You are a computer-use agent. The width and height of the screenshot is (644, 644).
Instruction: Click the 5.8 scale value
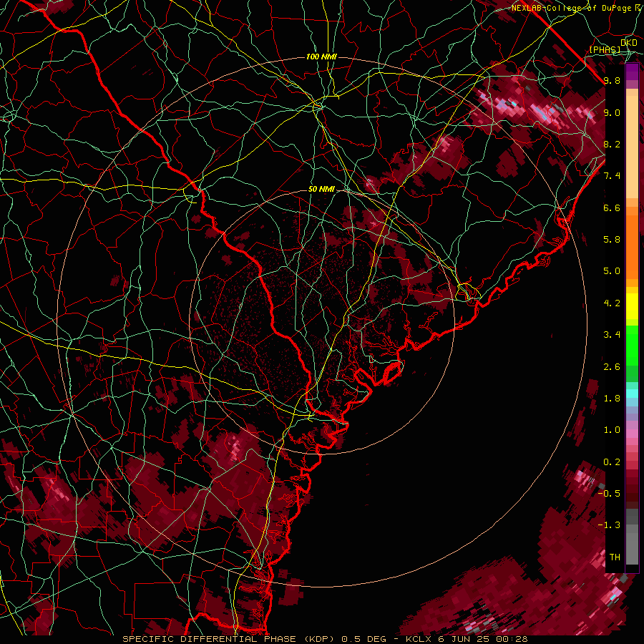click(612, 240)
